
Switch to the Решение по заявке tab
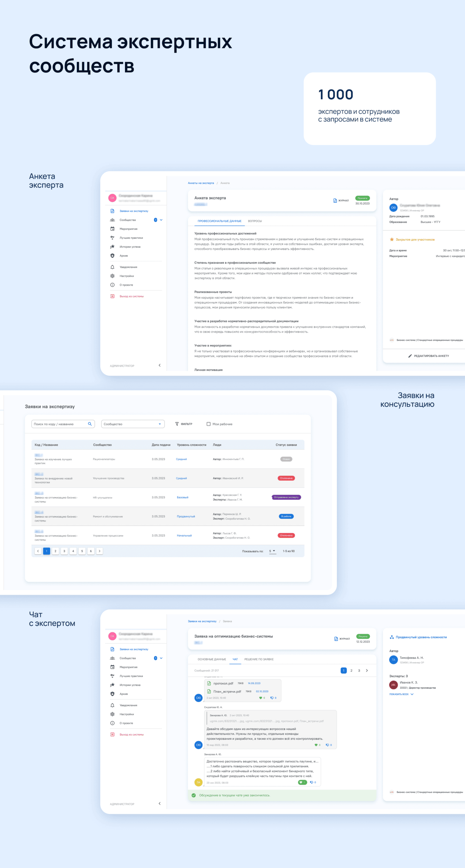[259, 659]
